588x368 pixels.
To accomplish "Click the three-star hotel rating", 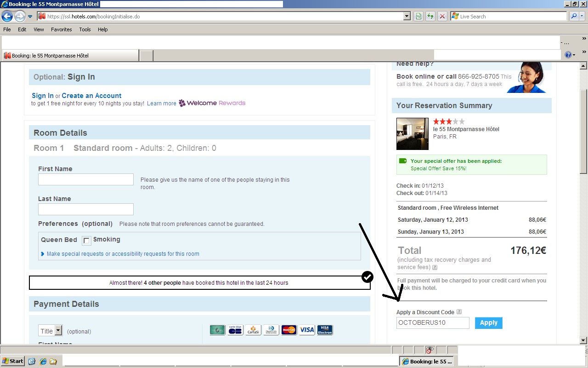I will coord(449,121).
